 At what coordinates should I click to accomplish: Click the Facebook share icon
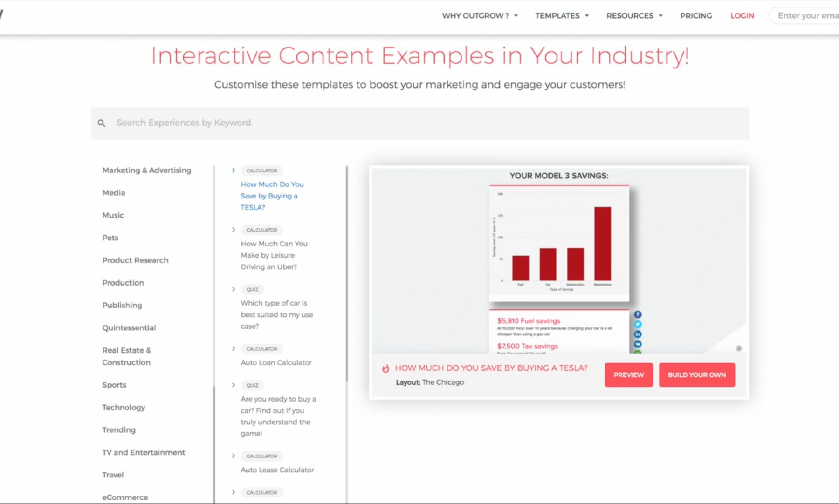tap(638, 314)
